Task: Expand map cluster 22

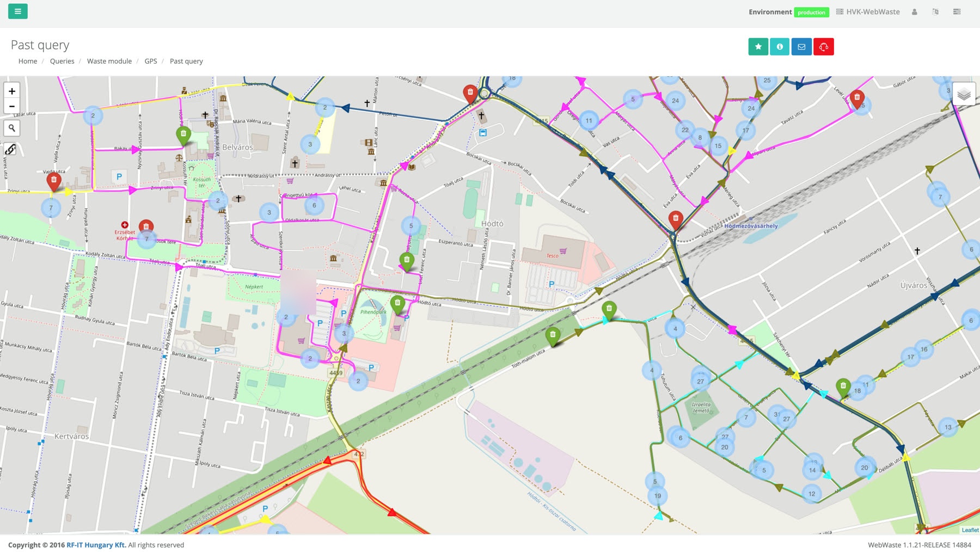Action: tap(685, 130)
